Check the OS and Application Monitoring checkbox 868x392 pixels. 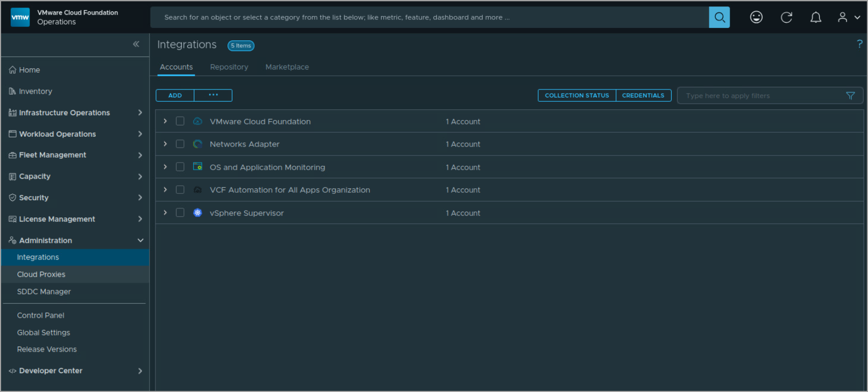click(x=180, y=167)
